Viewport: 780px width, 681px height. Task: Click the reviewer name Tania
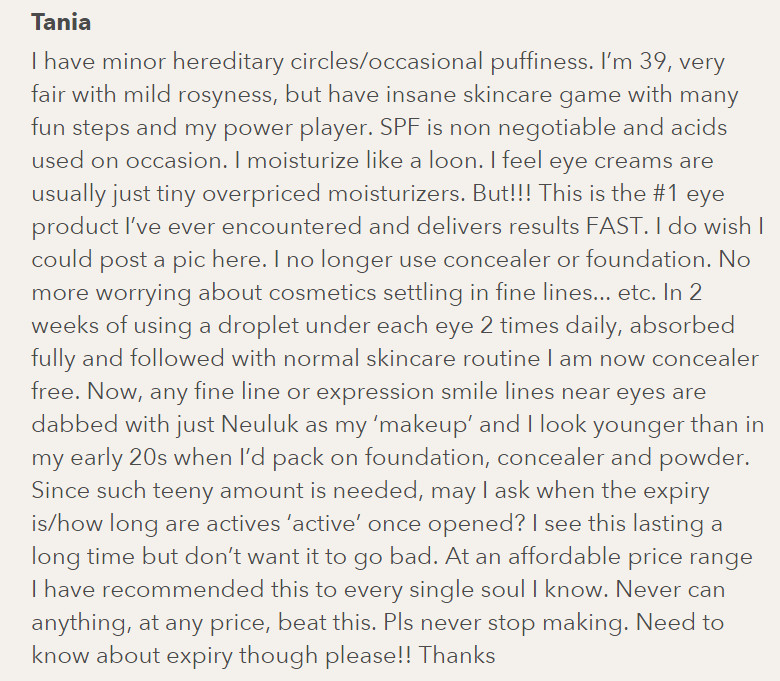(x=63, y=21)
